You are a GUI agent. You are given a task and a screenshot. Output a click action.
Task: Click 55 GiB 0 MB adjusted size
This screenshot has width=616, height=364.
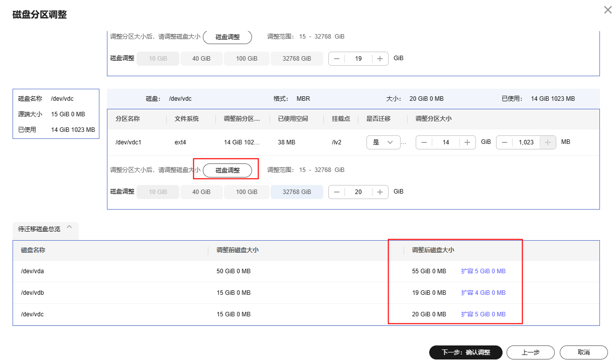click(x=429, y=271)
